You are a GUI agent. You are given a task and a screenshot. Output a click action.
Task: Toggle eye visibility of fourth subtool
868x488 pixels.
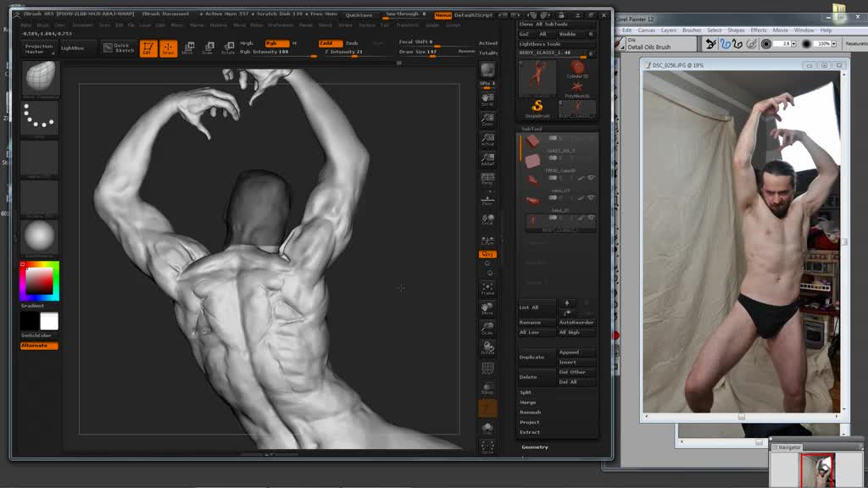(x=591, y=197)
